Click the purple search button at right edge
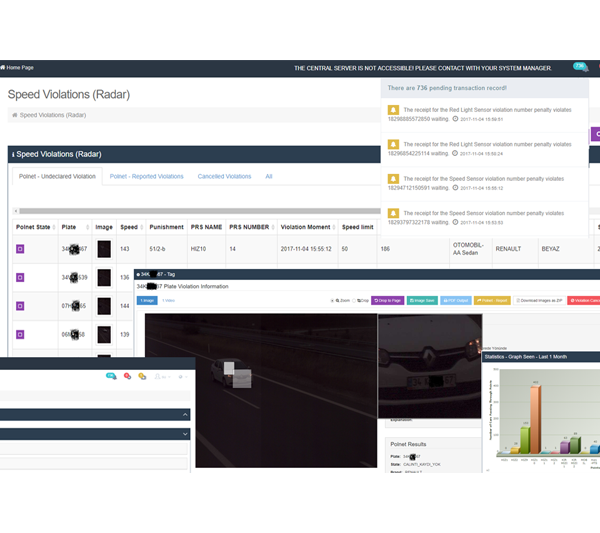Screen dimensions: 600x533 click(x=596, y=134)
